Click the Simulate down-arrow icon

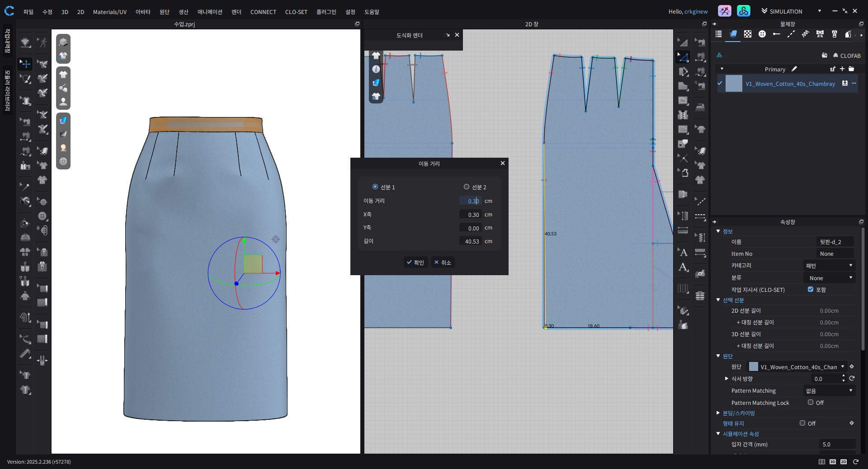(25, 42)
